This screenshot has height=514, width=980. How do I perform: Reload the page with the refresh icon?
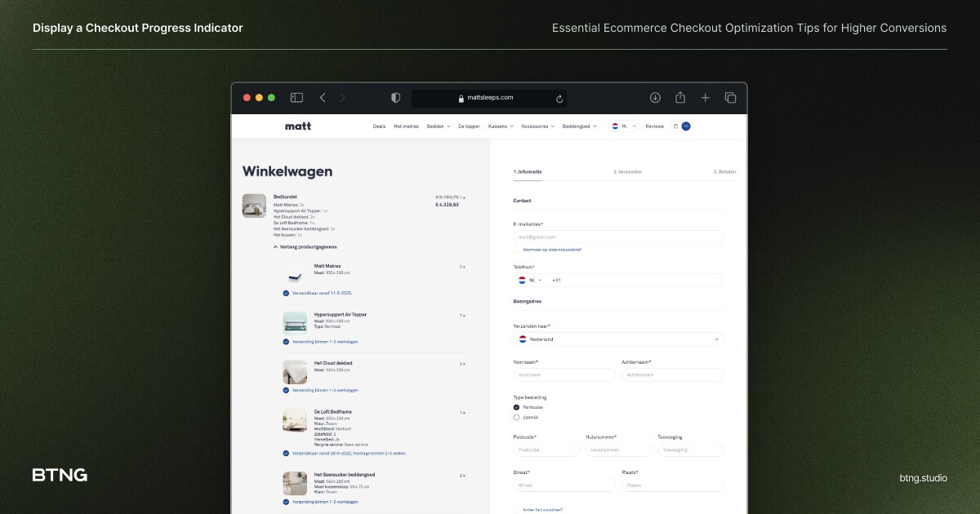tap(559, 98)
